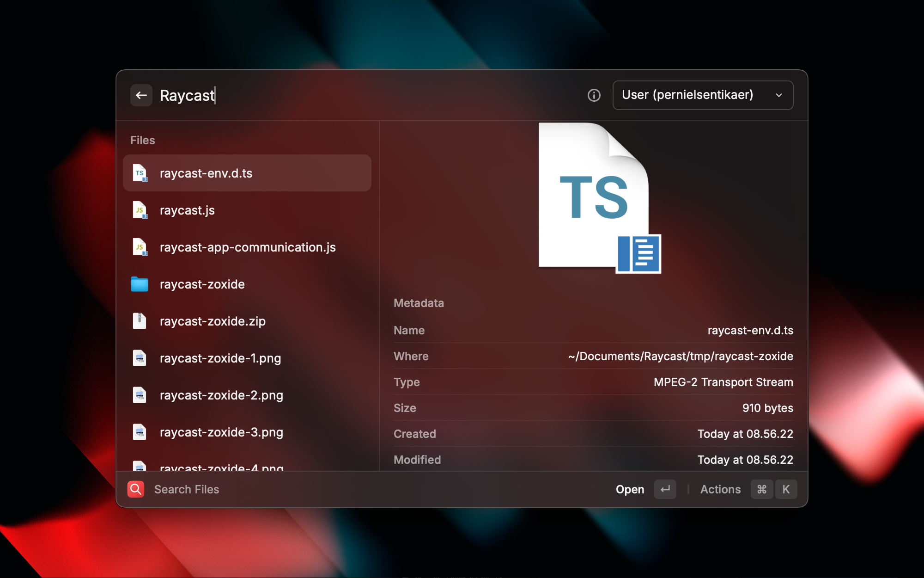
Task: Open the User (pernielsentikaer) dropdown
Action: tap(702, 95)
